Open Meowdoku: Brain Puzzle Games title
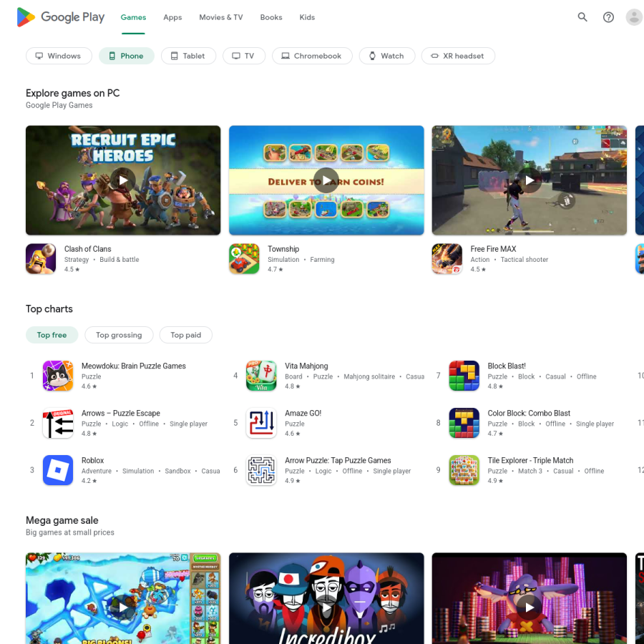Screen dimensions: 644x644 [x=134, y=366]
